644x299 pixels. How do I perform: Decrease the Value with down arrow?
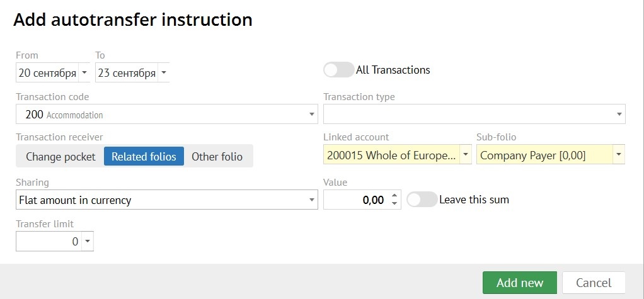(x=394, y=204)
